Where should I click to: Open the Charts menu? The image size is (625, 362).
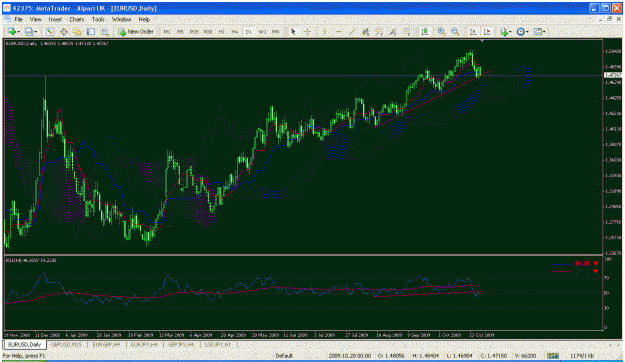[77, 19]
